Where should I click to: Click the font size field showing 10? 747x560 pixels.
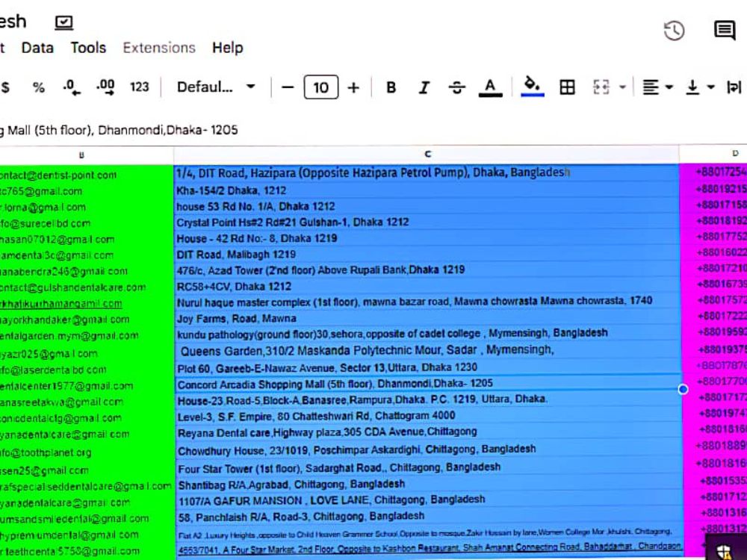pos(321,87)
